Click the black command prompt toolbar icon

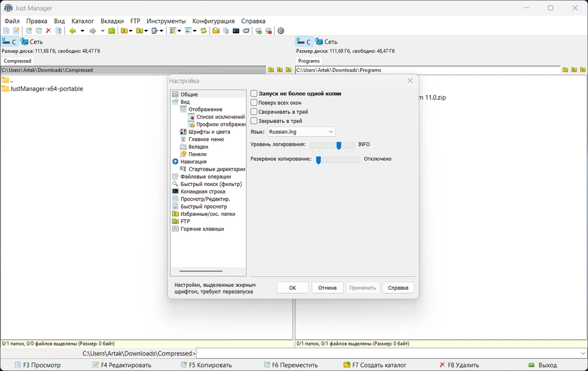click(236, 31)
